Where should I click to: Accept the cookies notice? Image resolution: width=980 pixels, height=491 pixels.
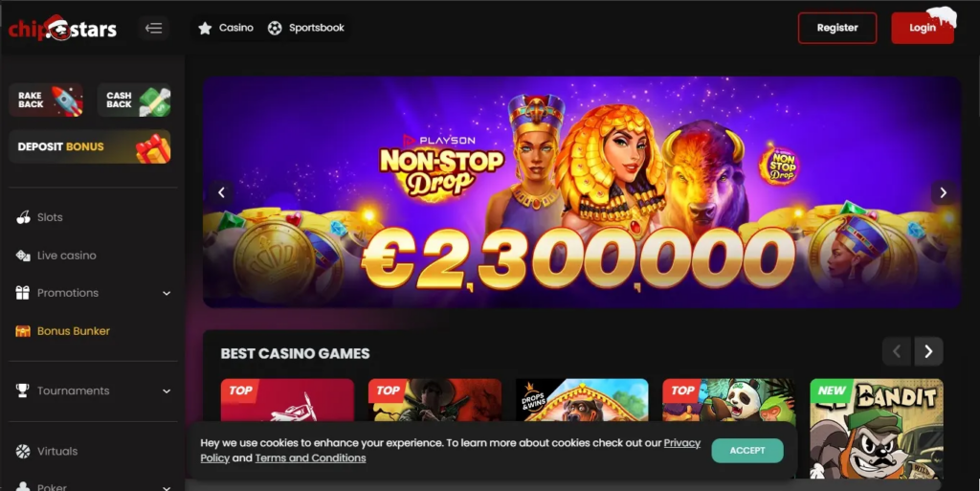tap(746, 451)
